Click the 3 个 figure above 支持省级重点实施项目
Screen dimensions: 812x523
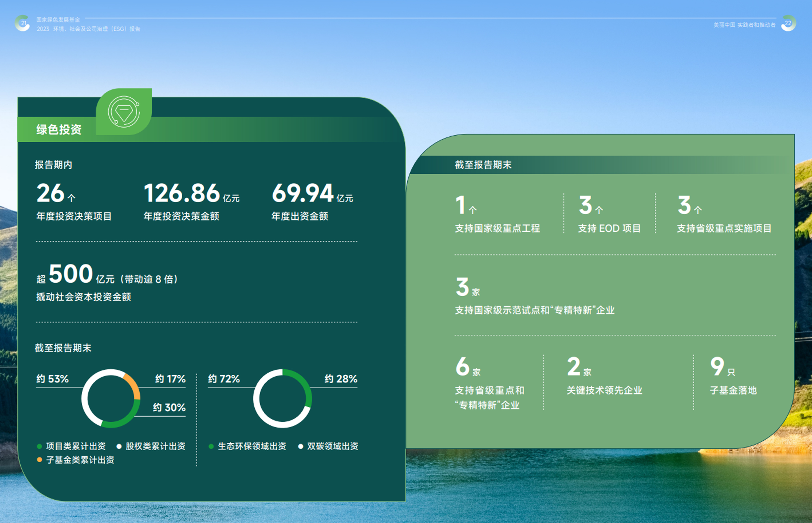[x=690, y=205]
